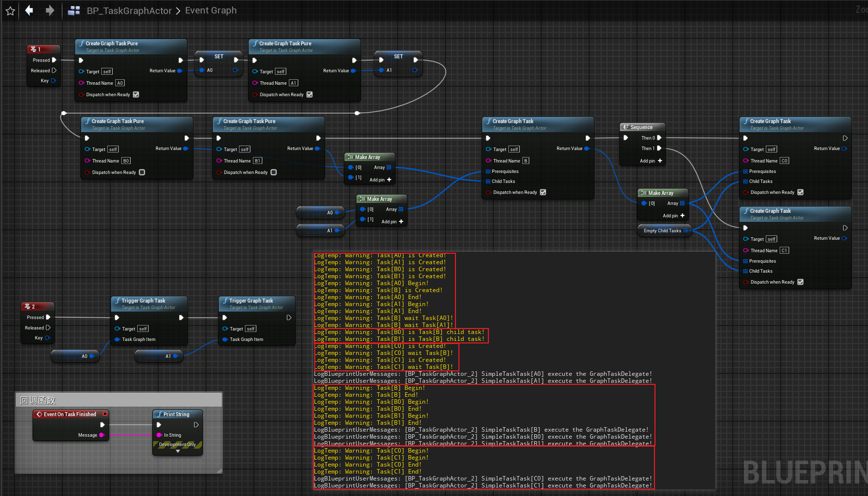Toggle Dispatch when Ready on A1 node
This screenshot has height=496, width=868.
(310, 95)
